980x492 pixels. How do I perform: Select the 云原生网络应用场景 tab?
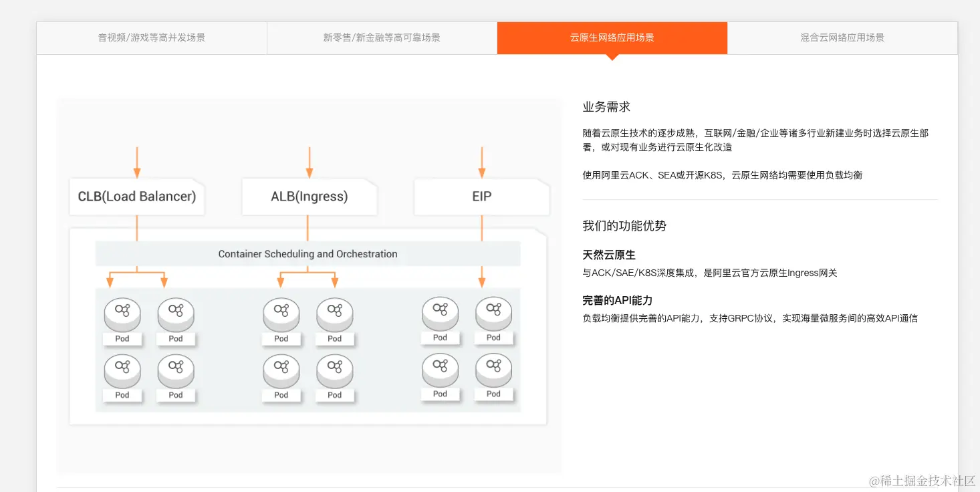[612, 38]
